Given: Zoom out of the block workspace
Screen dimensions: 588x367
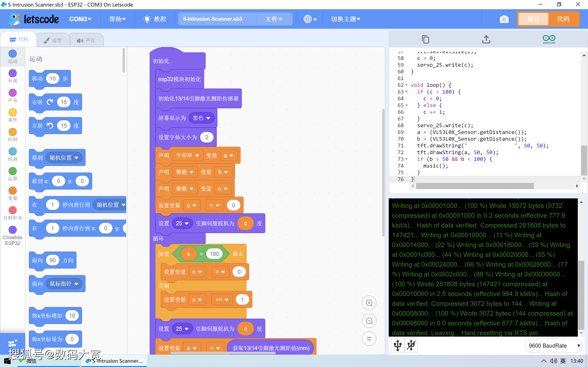Looking at the screenshot, I should pyautogui.click(x=369, y=321).
